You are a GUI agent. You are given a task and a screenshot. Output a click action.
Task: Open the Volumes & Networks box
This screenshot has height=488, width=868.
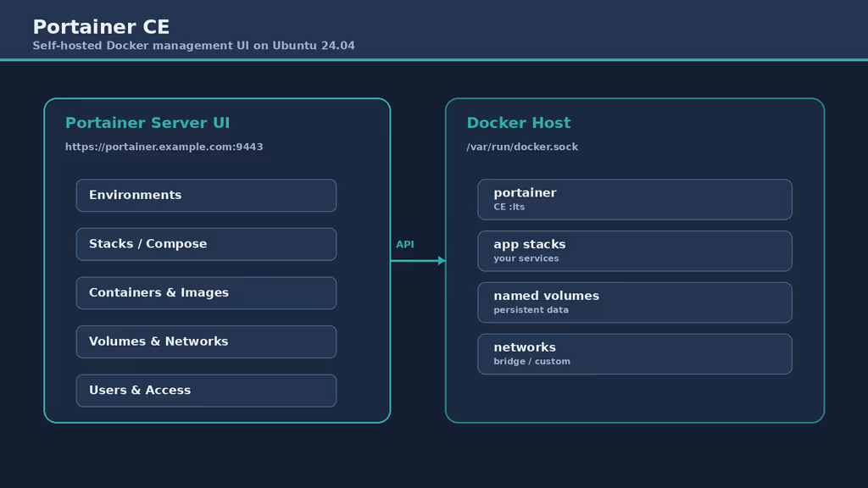coord(206,341)
